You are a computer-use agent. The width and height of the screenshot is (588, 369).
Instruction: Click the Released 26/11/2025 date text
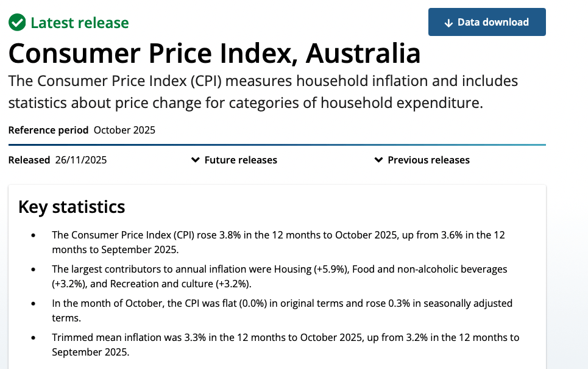57,160
